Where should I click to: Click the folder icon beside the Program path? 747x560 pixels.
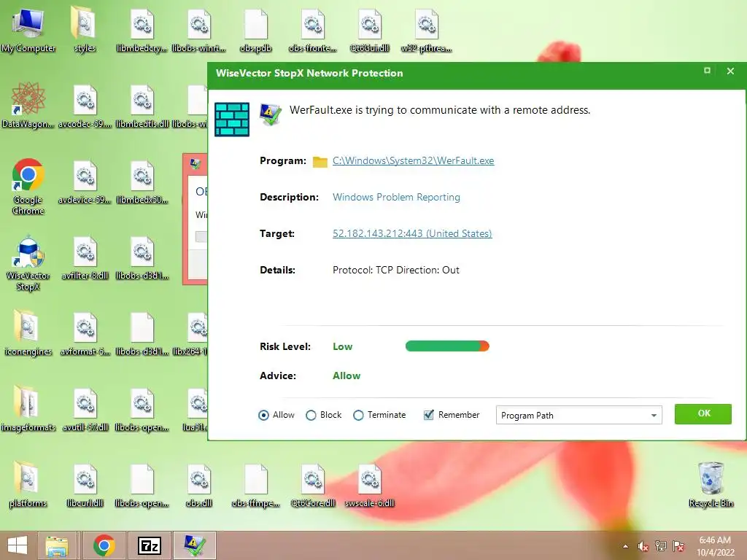320,161
